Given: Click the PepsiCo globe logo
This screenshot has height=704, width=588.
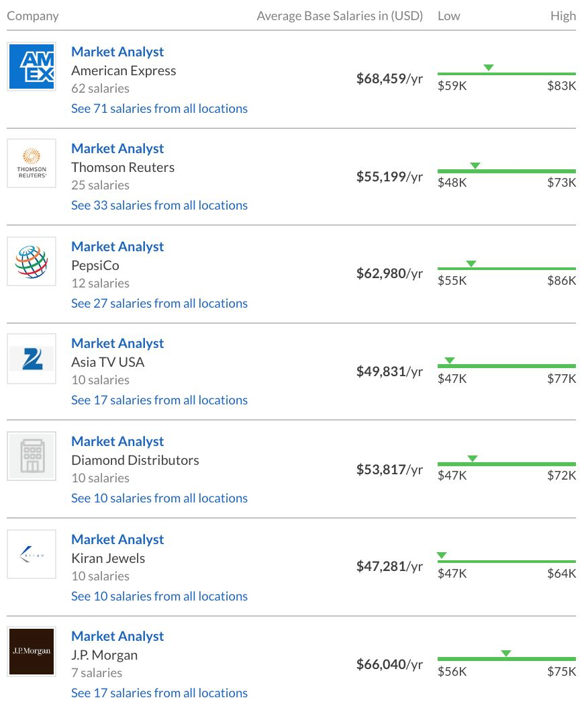Looking at the screenshot, I should 32,261.
